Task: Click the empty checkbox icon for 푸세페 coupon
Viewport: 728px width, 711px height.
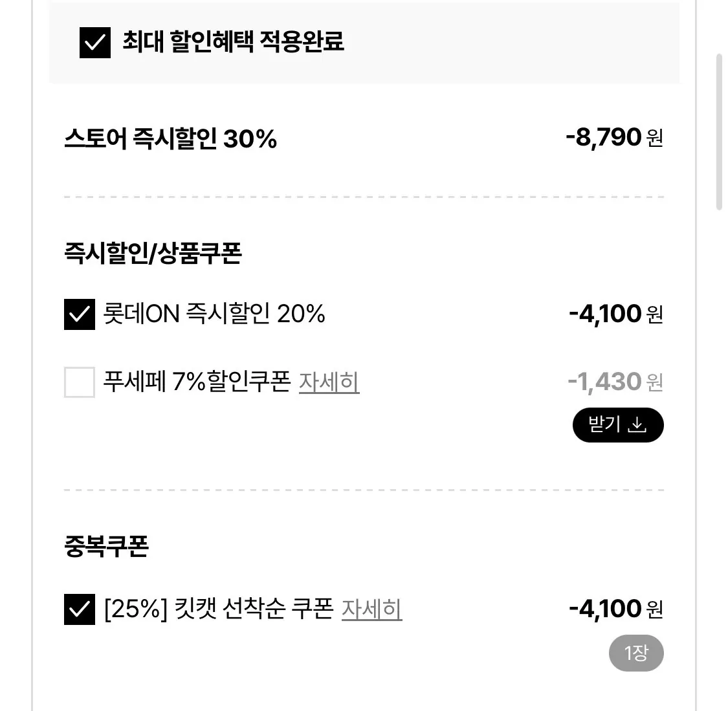Action: (x=78, y=383)
